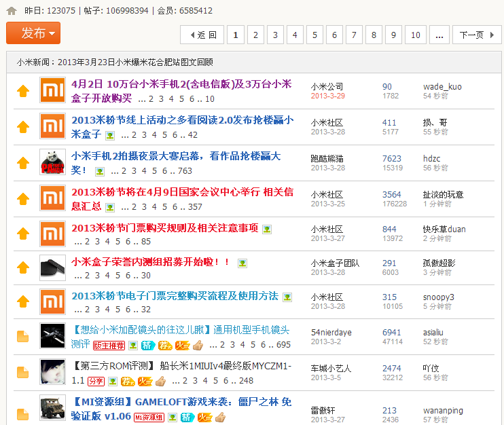Click sticky arrow icon of 国家会议中心 thread
The image size is (504, 425).
pos(23,199)
